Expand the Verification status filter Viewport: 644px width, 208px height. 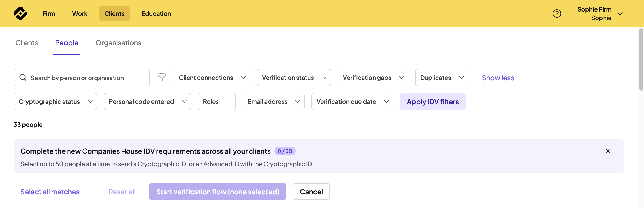pos(294,78)
